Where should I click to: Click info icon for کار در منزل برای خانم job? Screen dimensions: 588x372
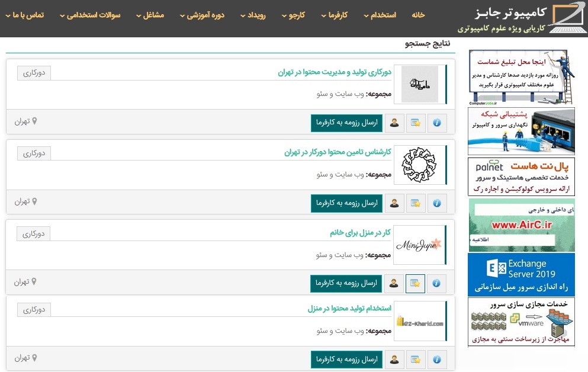point(436,283)
